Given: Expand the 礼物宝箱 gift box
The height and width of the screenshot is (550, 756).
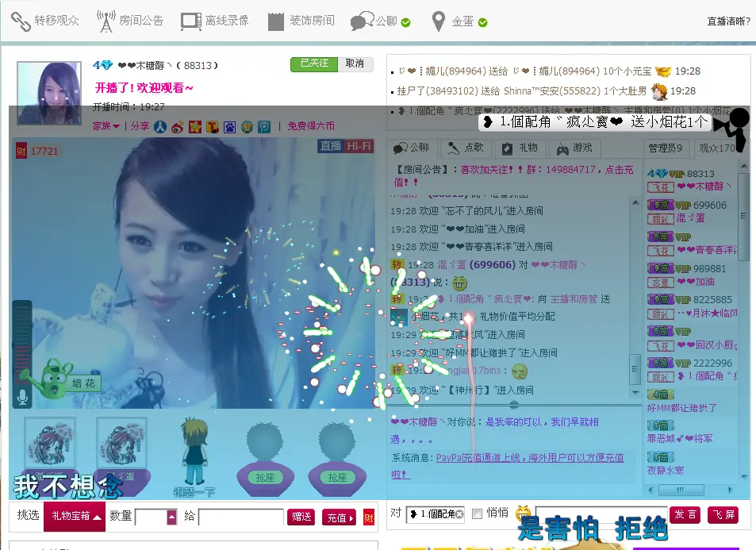Looking at the screenshot, I should (75, 516).
